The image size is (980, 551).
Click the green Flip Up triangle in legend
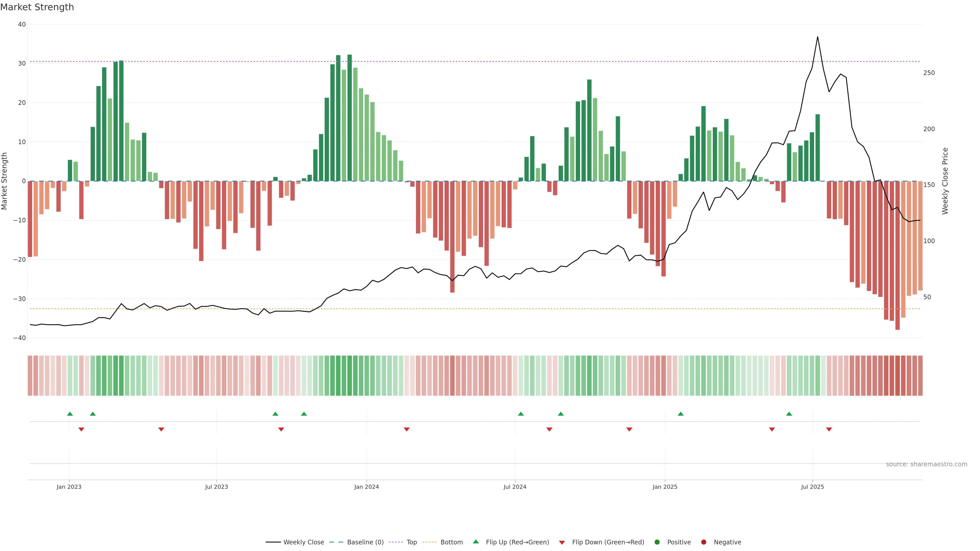(x=475, y=542)
